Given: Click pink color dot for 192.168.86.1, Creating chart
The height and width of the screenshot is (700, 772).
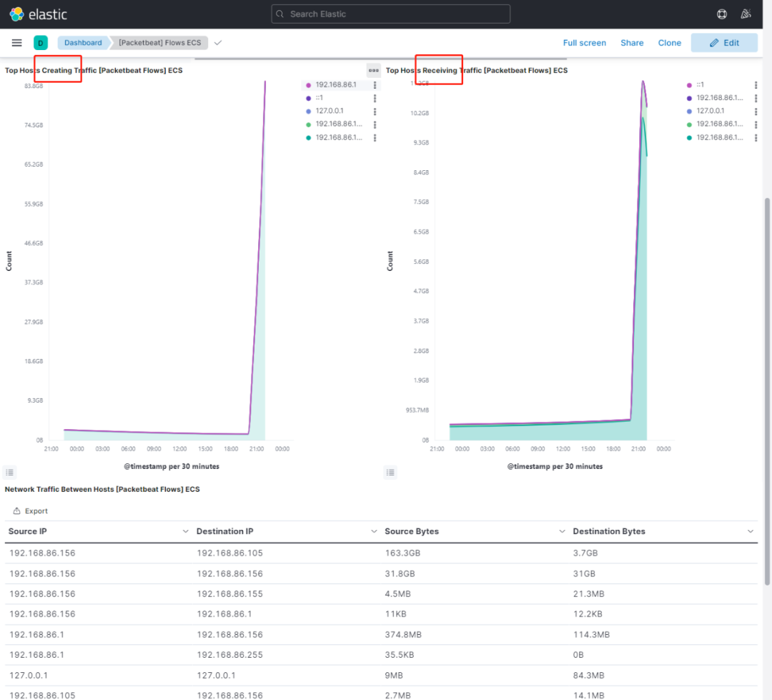Looking at the screenshot, I should point(309,85).
